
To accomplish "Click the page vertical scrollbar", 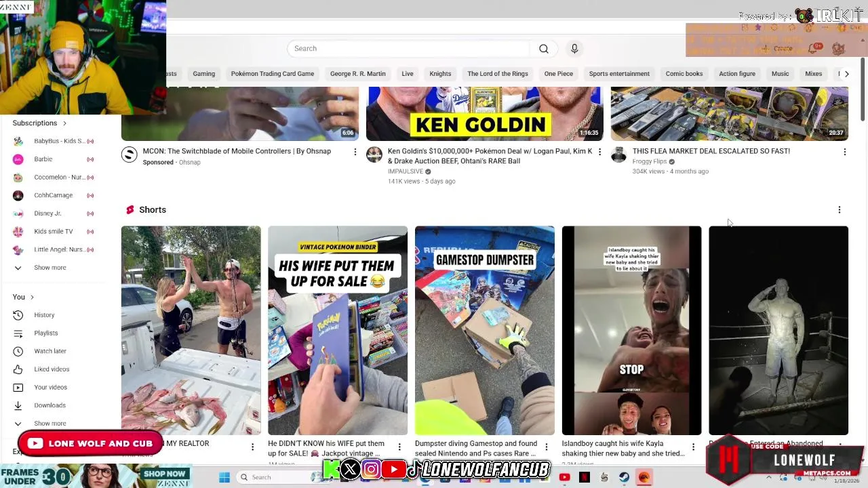I will (863, 89).
